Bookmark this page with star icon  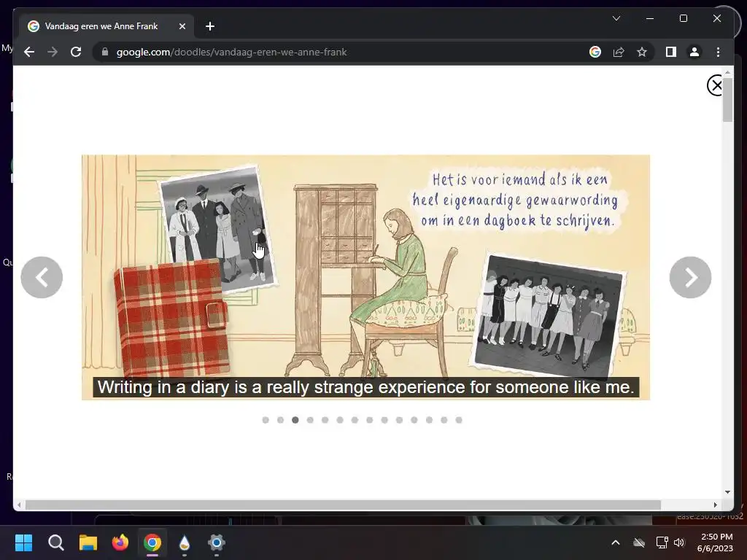coord(642,52)
